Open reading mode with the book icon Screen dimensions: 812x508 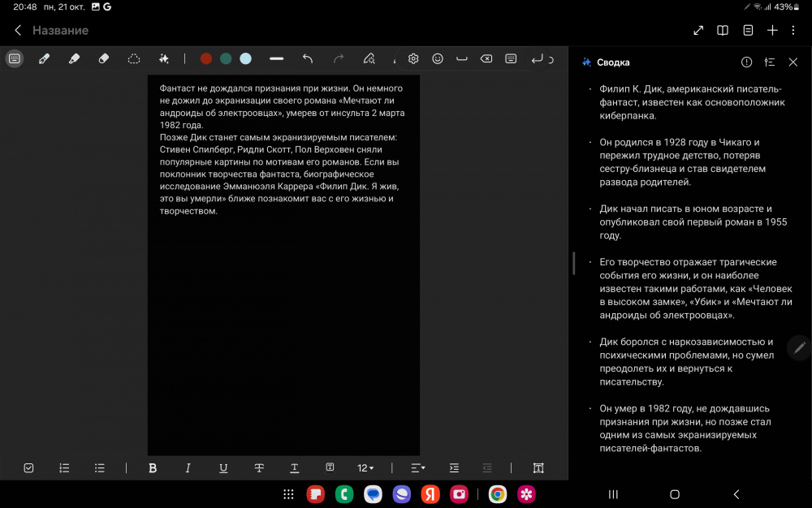(x=722, y=30)
